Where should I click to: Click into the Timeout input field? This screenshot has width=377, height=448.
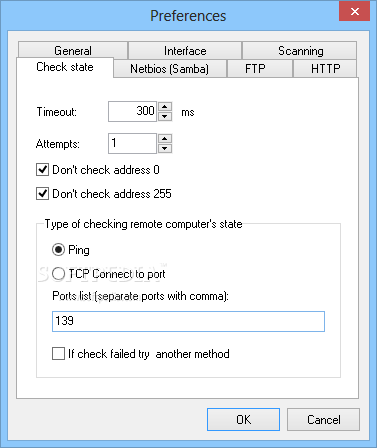click(x=132, y=111)
